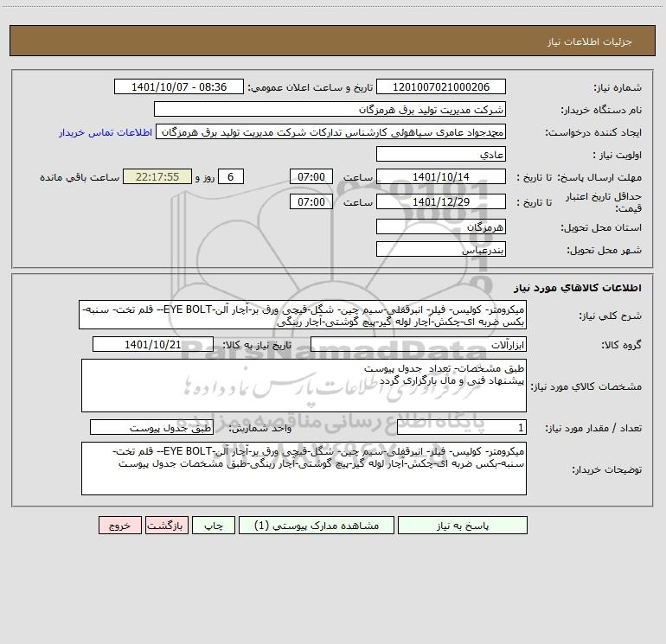Click the بازگشت back button
The width and height of the screenshot is (666, 644).
[x=166, y=525]
